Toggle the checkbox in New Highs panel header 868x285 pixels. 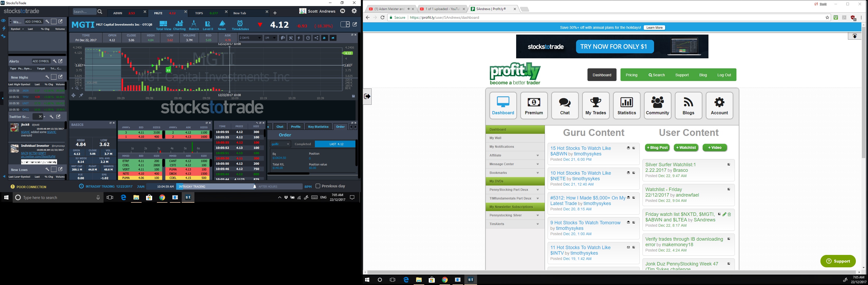pos(54,77)
